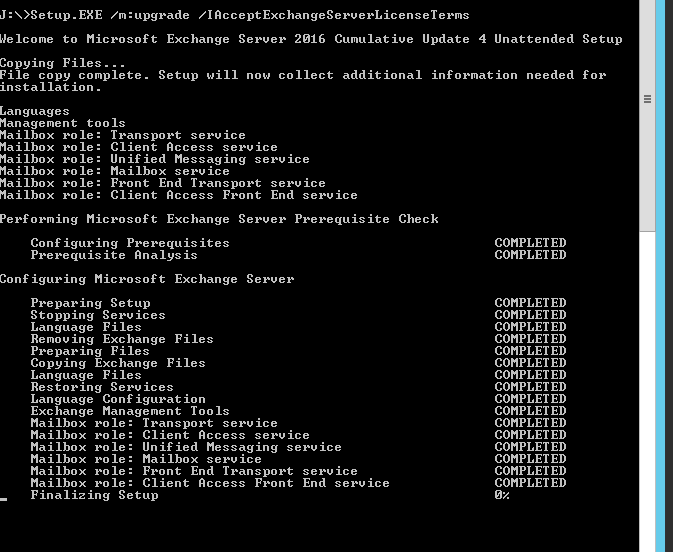Click the Setup.EXE /m:upgrade command line
Image resolution: width=673 pixels, height=552 pixels.
(x=234, y=15)
